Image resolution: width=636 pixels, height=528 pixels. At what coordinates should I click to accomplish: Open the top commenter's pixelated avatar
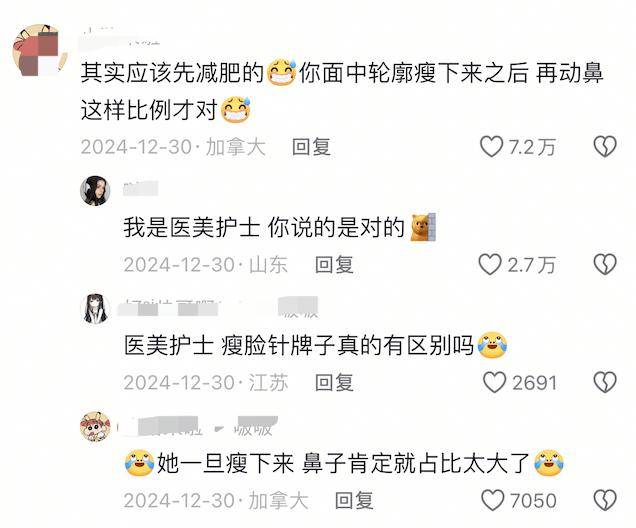click(x=40, y=50)
